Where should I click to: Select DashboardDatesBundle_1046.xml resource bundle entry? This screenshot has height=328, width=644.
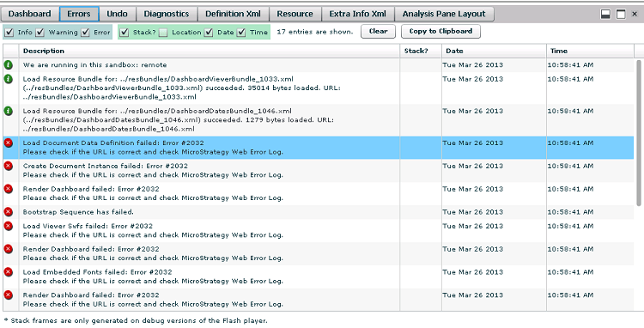pos(319,120)
